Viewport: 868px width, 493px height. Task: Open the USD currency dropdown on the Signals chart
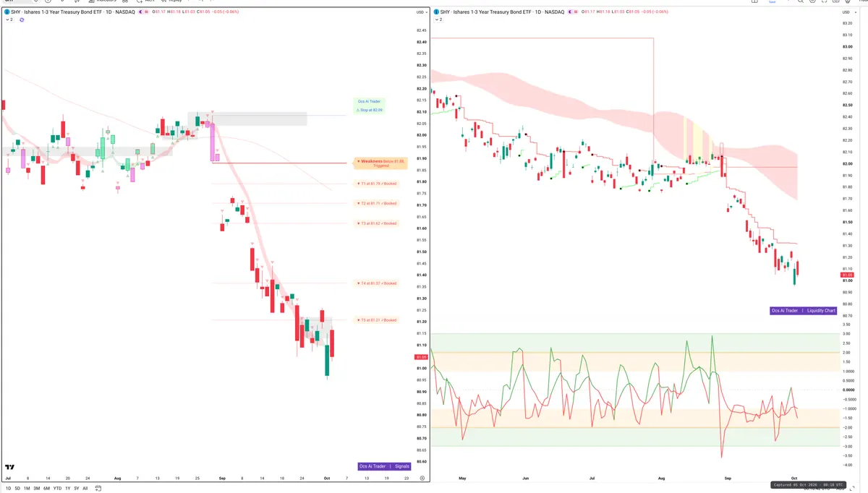pyautogui.click(x=421, y=12)
